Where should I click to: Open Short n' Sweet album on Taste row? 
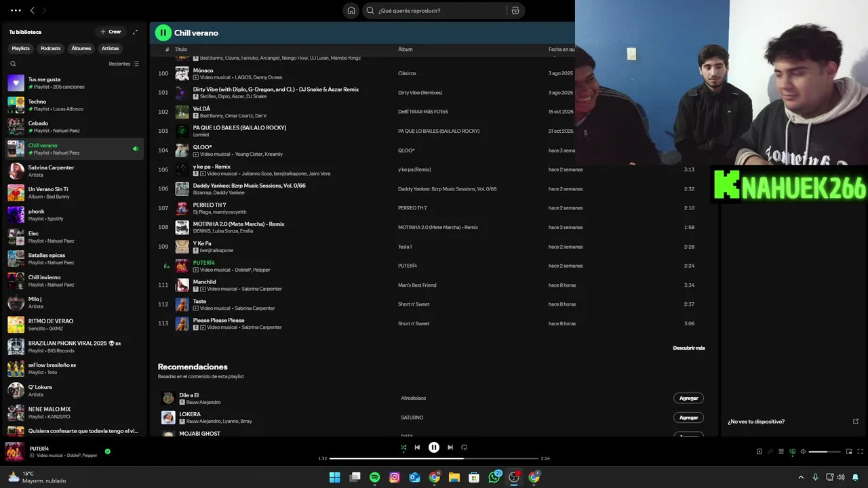click(414, 304)
